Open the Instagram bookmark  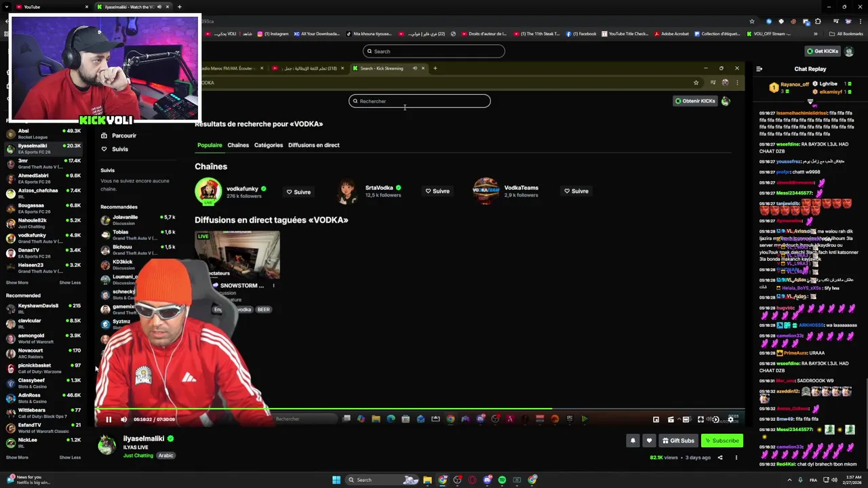[x=273, y=33]
